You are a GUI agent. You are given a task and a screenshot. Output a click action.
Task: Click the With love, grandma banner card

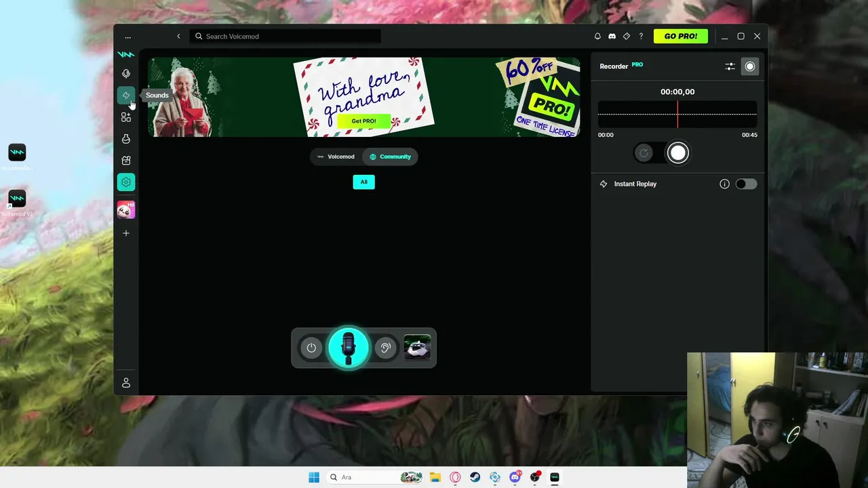coord(364,95)
